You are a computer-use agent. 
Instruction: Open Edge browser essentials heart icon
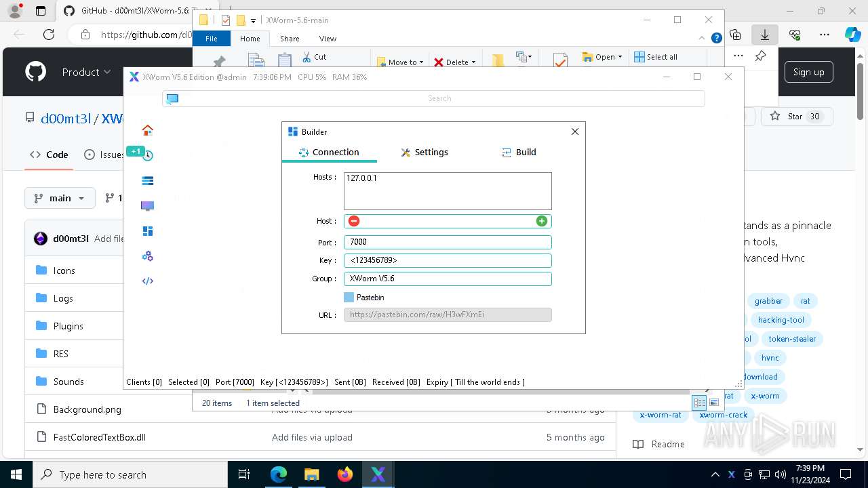point(795,35)
